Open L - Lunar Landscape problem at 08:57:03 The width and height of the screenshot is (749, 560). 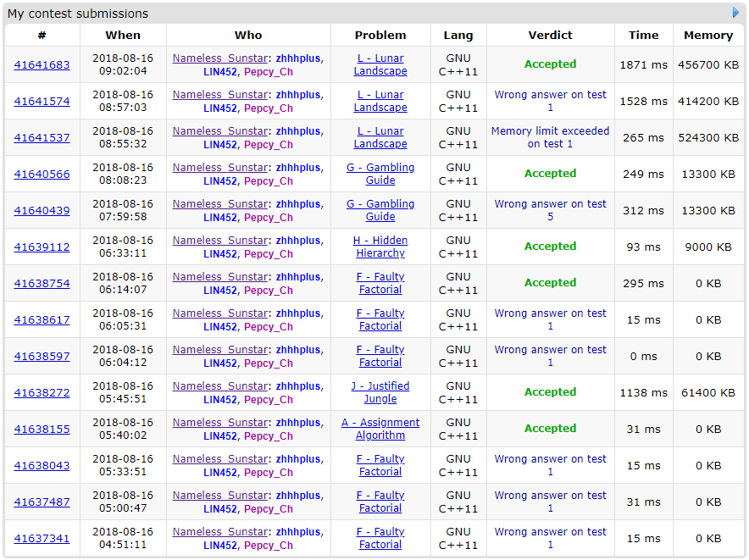point(380,102)
